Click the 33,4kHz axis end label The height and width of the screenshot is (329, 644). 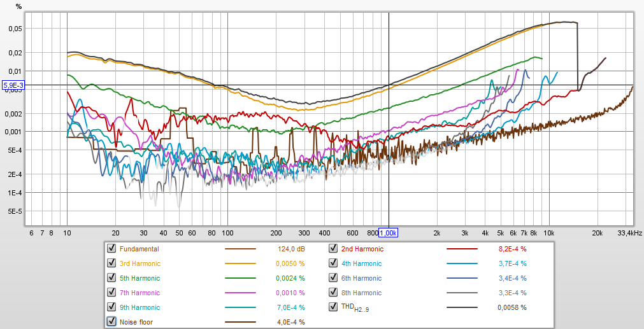click(631, 233)
